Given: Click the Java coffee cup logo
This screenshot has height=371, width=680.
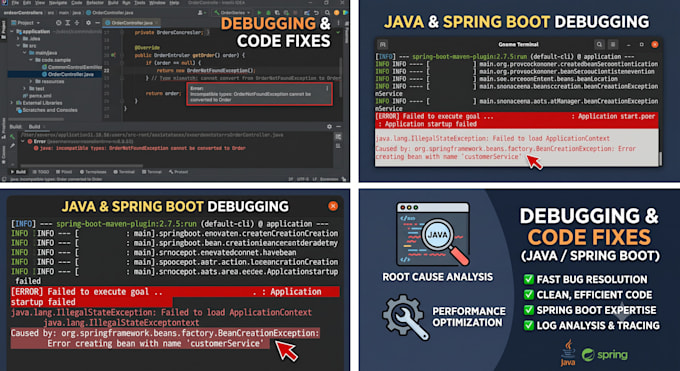Looking at the screenshot, I should pos(568,353).
